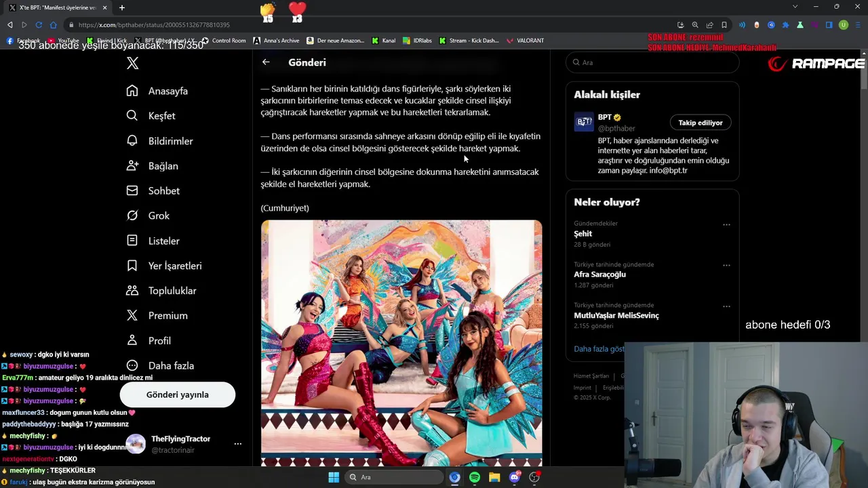Open the blue sound-waves extension icon
This screenshot has width=868, height=488.
tap(742, 25)
